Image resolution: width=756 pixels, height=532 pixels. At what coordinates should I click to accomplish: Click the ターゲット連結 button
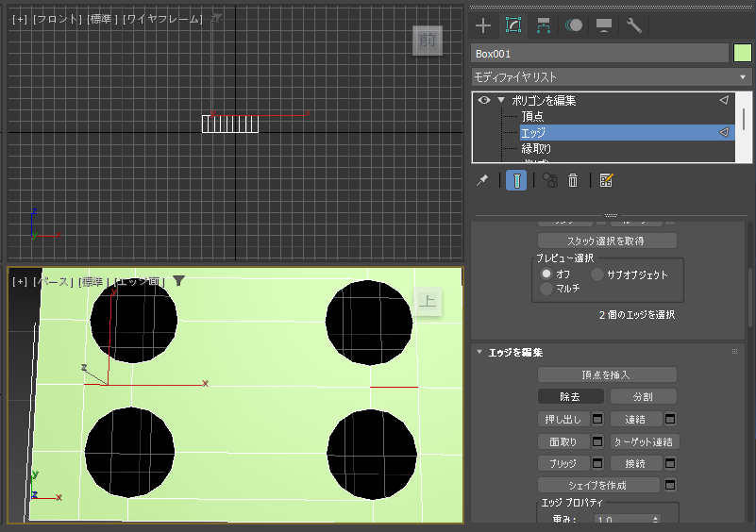pyautogui.click(x=645, y=441)
